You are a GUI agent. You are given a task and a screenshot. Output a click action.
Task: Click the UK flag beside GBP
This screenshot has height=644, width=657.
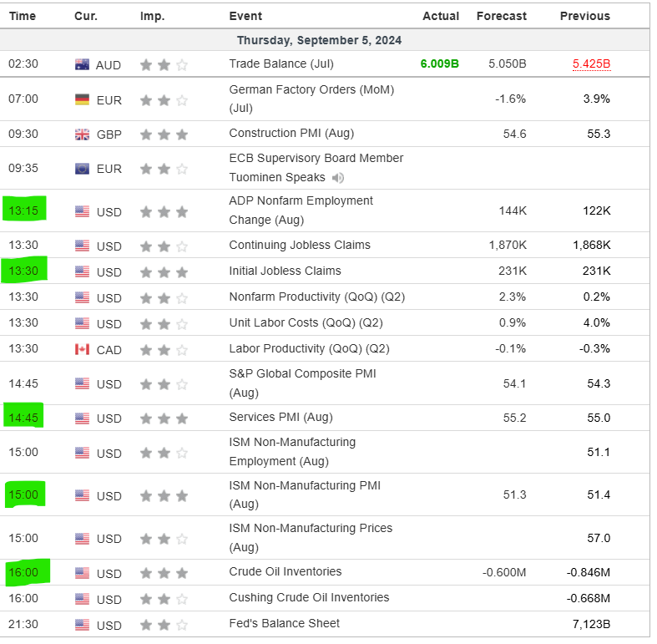[x=82, y=134]
